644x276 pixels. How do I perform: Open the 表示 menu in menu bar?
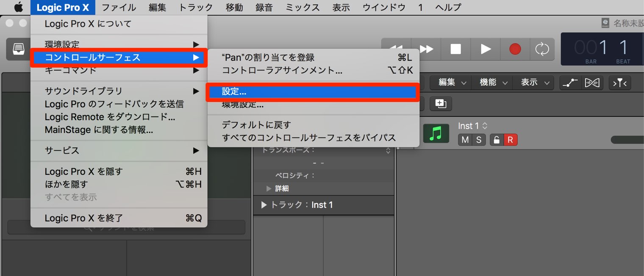tap(341, 7)
